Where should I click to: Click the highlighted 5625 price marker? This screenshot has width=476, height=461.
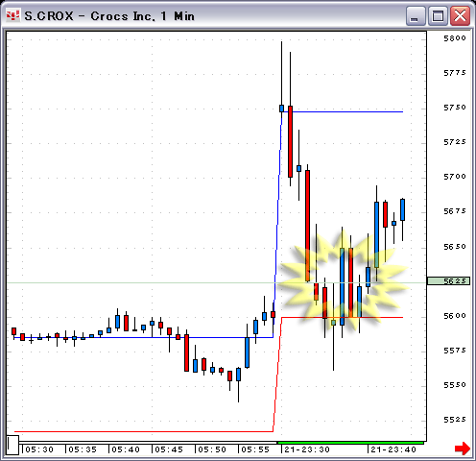[448, 281]
